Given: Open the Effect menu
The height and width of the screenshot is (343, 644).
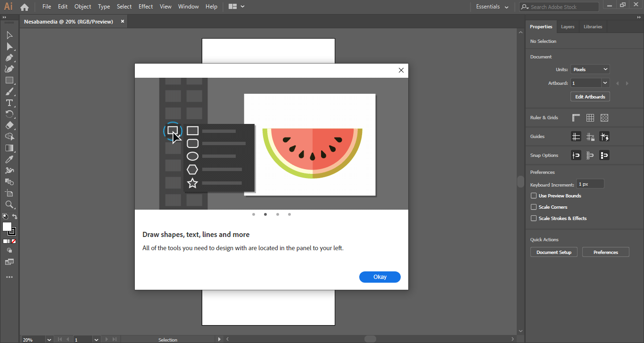Looking at the screenshot, I should (x=146, y=7).
